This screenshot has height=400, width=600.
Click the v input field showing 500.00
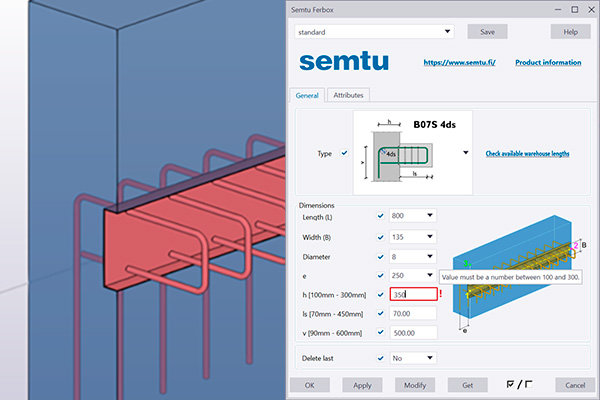tap(413, 333)
